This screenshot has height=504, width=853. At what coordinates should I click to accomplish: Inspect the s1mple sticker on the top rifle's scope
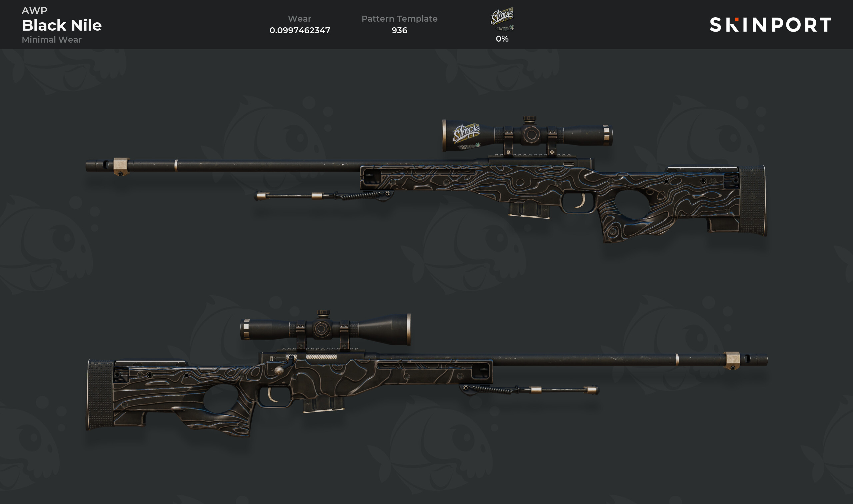pos(466,136)
